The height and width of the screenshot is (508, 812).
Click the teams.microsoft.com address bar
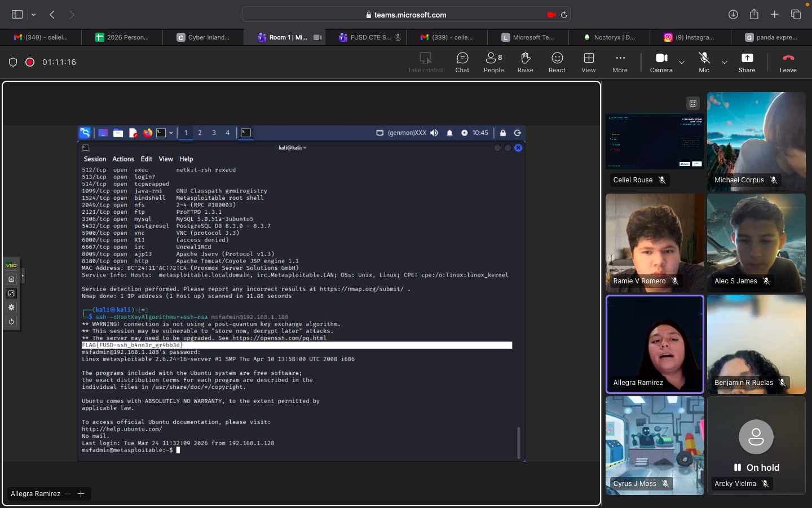(406, 15)
